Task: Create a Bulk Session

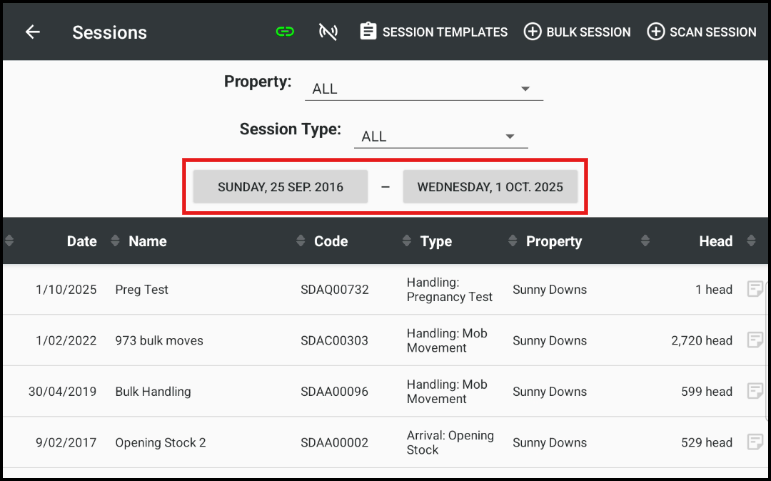Action: (577, 32)
